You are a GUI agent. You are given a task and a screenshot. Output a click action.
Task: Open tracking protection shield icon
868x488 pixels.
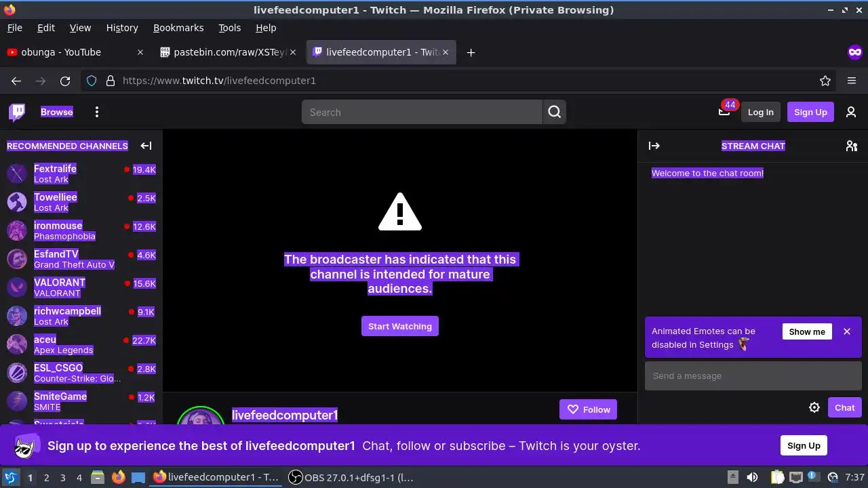pyautogui.click(x=92, y=81)
